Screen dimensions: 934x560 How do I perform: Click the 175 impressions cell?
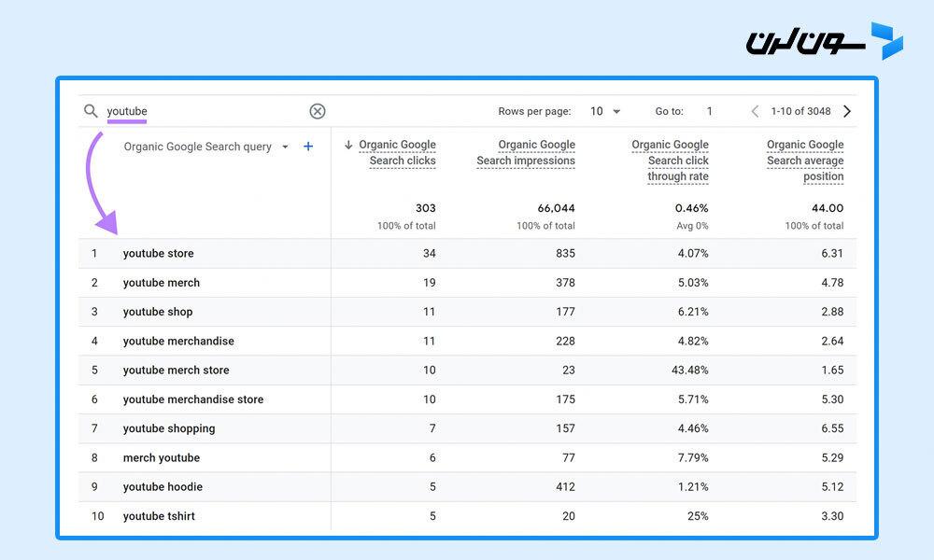565,399
